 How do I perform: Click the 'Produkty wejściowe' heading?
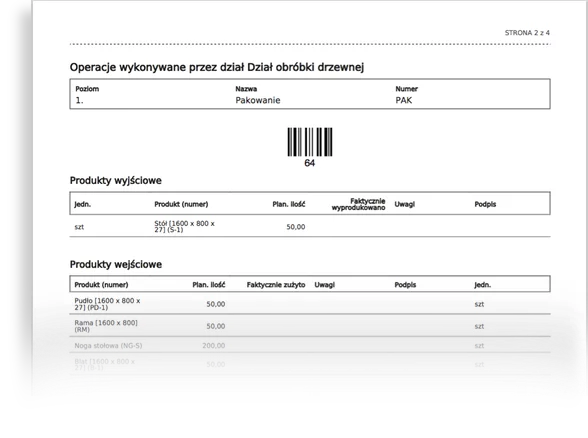pos(116,264)
